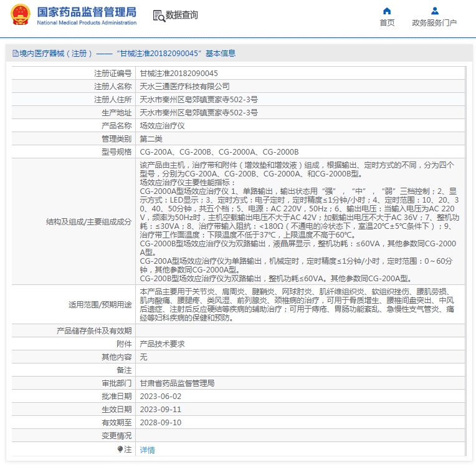
Task: Click the 备注 row label
Action: (124, 370)
